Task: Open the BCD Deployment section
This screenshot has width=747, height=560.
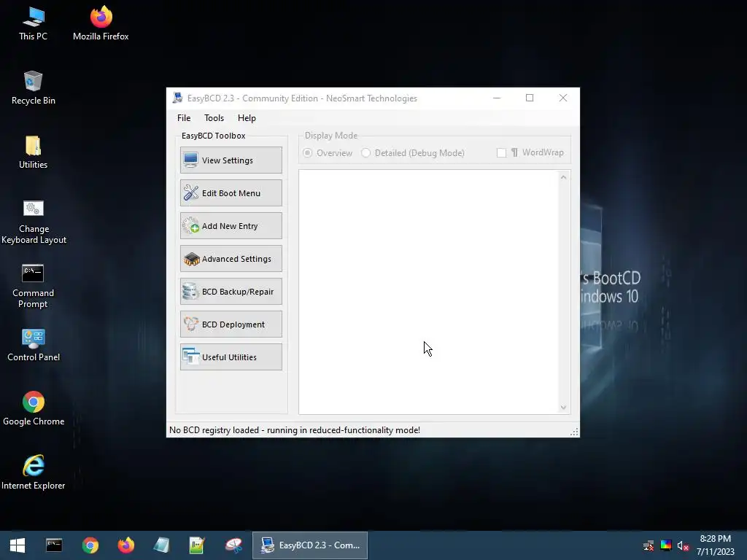Action: click(231, 324)
